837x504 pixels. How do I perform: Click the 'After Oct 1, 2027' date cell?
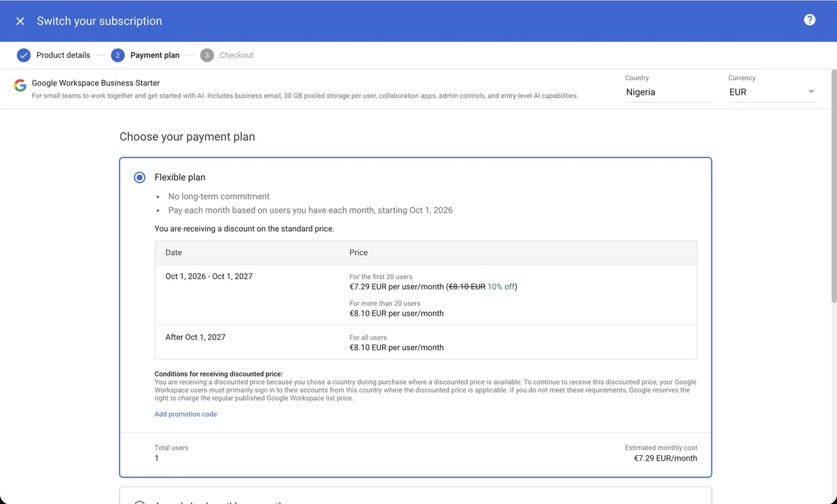click(195, 337)
